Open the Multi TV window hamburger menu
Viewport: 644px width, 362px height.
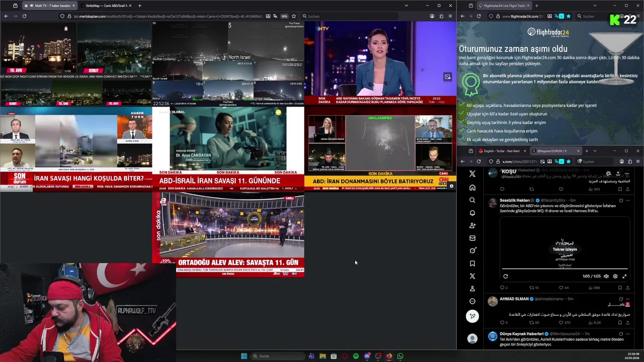[x=451, y=16]
